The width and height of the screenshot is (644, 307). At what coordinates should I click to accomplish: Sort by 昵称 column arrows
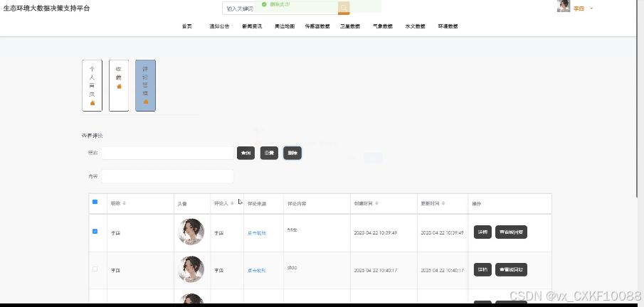pos(124,203)
